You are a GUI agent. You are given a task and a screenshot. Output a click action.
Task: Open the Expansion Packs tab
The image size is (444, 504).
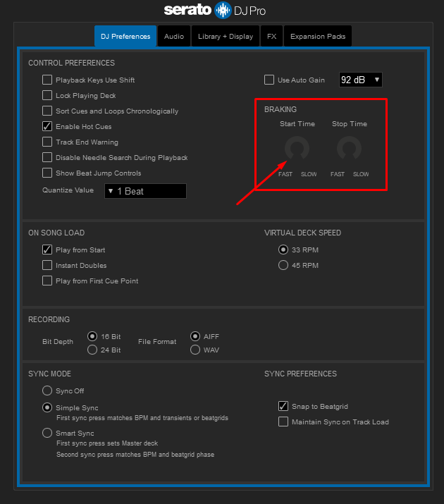318,37
